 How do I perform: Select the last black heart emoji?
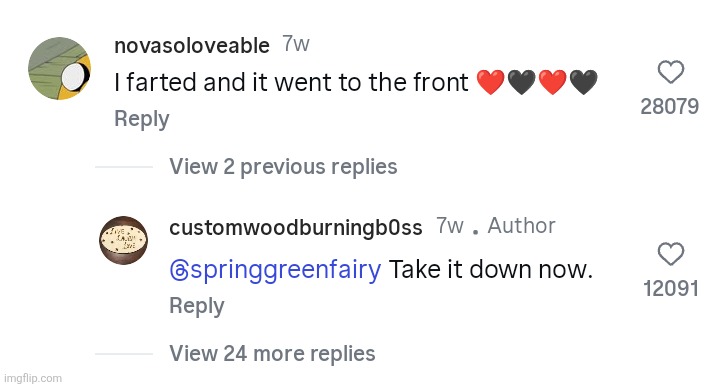point(584,82)
